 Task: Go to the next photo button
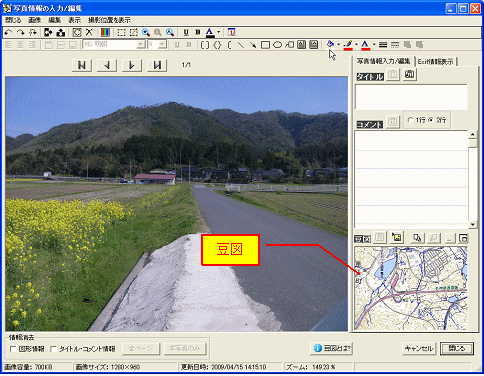click(132, 65)
